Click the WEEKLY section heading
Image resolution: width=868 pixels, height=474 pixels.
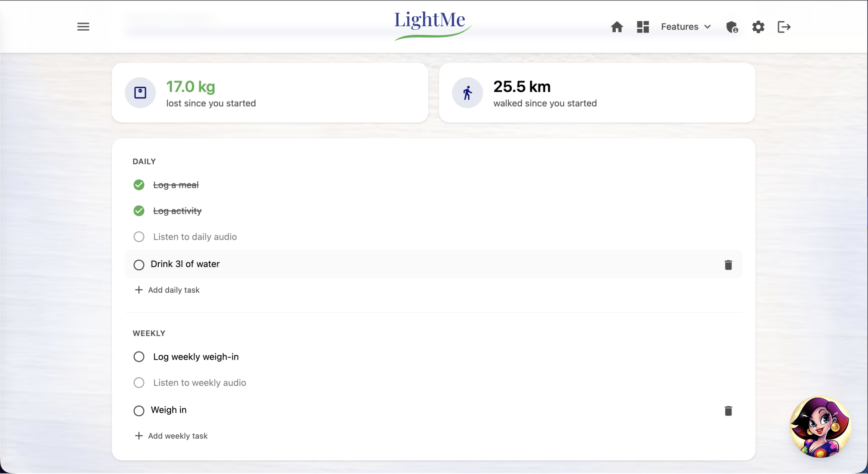coord(149,333)
